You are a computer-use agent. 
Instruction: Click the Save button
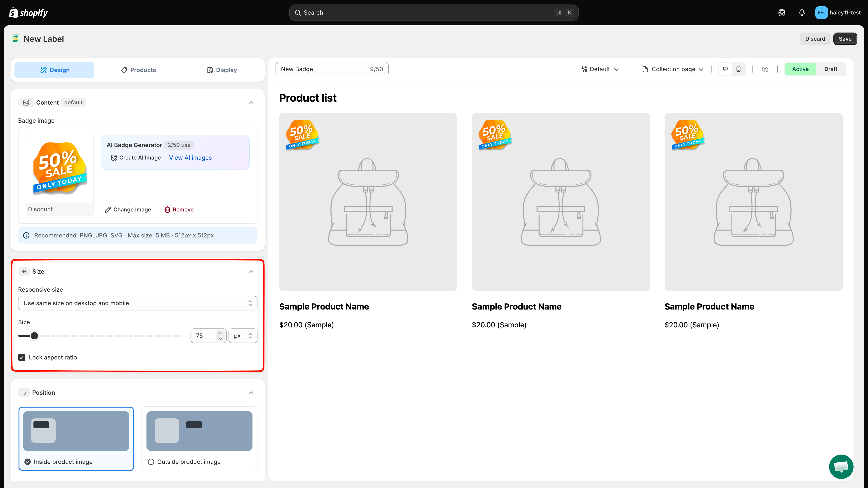[x=845, y=39]
